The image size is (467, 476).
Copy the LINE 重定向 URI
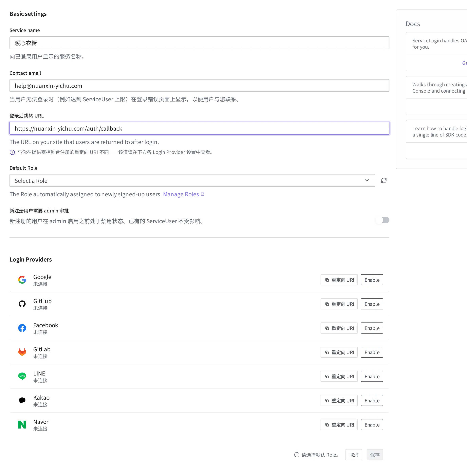339,376
